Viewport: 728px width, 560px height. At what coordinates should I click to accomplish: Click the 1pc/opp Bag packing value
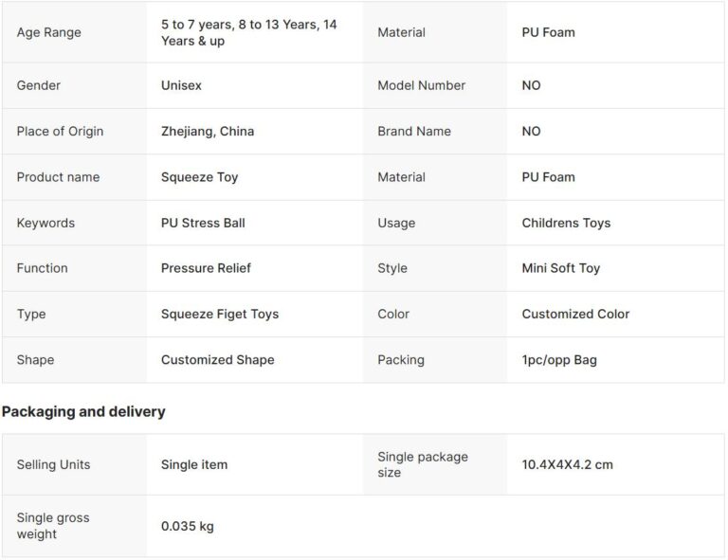coord(559,360)
